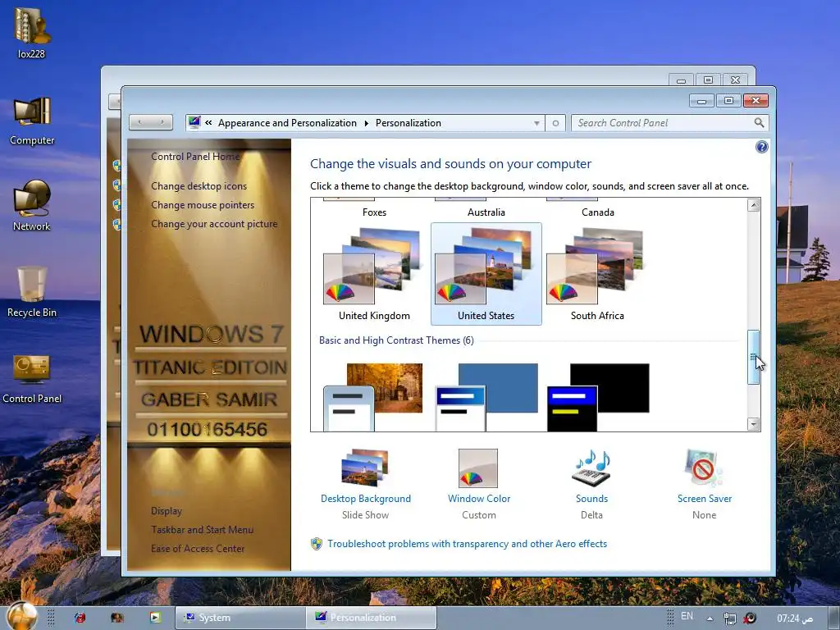Open Change mouse pointers

click(203, 204)
